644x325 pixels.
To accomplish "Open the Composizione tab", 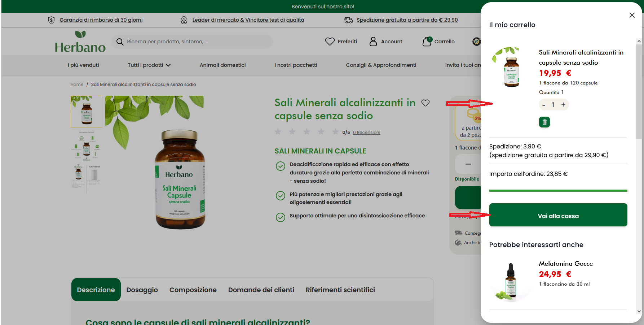I will pyautogui.click(x=193, y=290).
